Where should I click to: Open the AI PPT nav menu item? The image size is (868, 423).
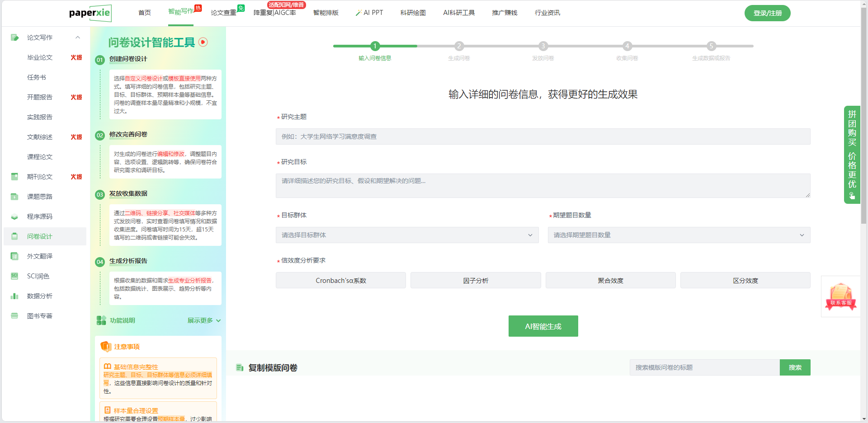[369, 13]
